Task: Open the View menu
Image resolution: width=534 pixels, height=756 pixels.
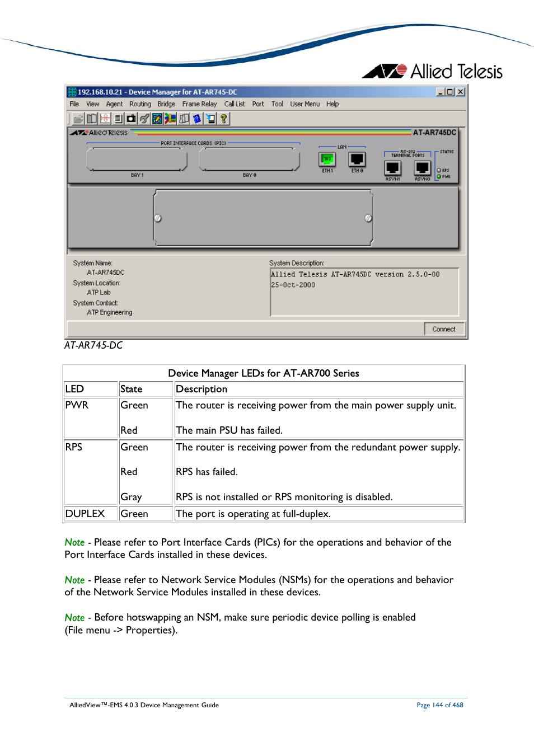Action: [92, 104]
